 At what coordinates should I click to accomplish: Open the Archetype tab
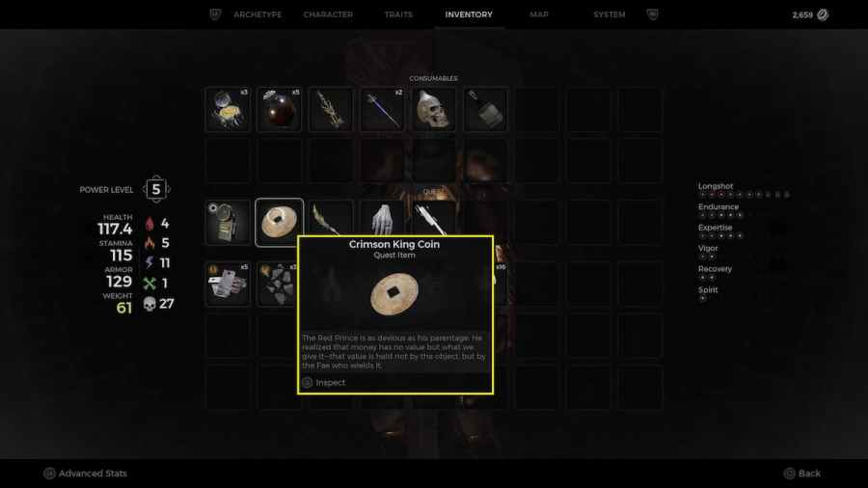coord(258,14)
